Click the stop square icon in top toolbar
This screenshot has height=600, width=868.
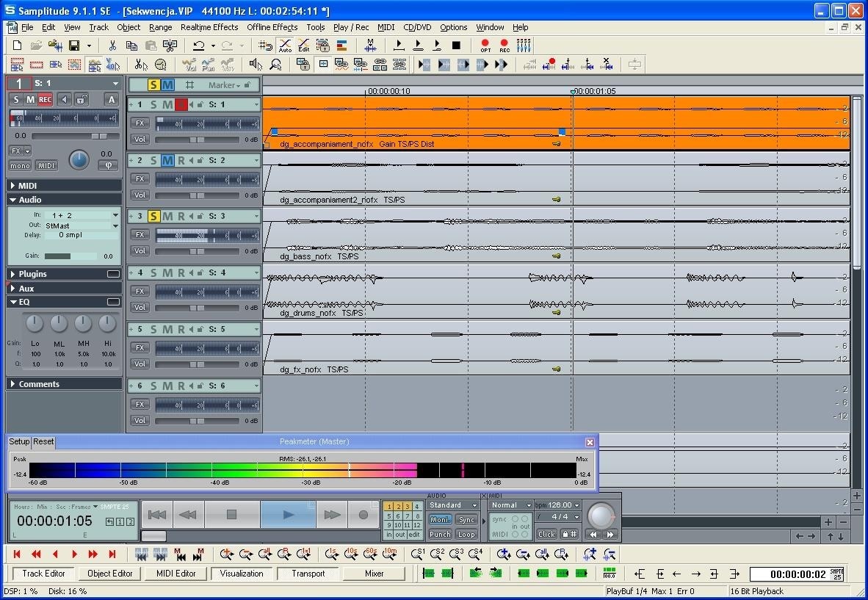pyautogui.click(x=456, y=46)
